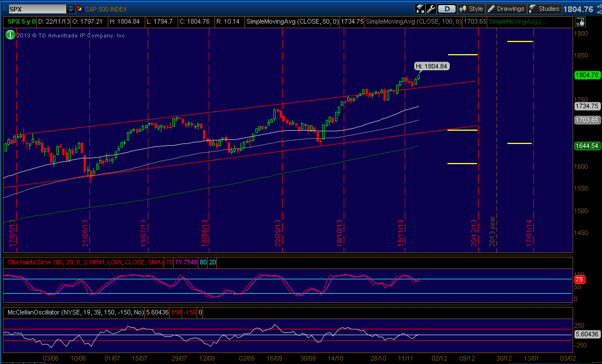Click the SPX 5 y D timeframe label

point(21,21)
